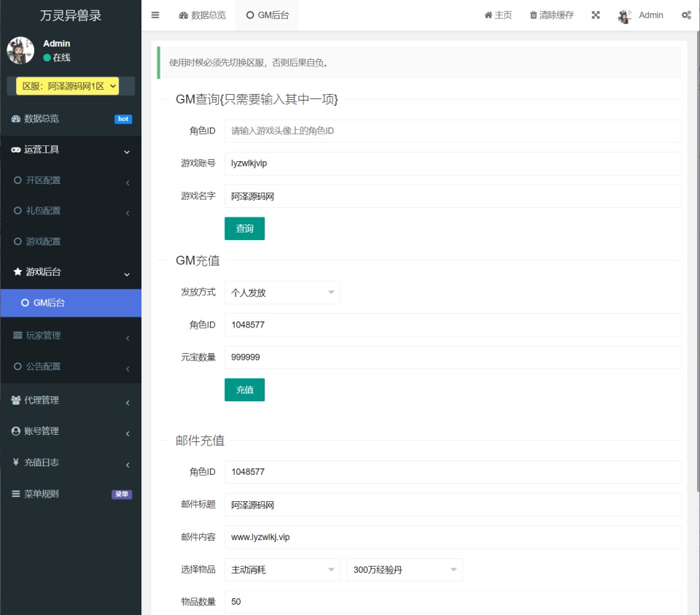
Task: Expand the 账号管理 menu arrow
Action: tap(128, 433)
